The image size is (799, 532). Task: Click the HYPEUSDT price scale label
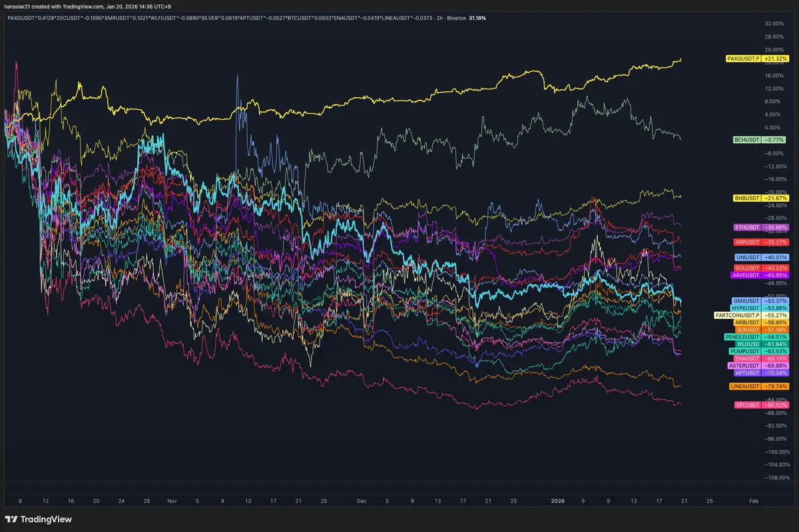760,308
